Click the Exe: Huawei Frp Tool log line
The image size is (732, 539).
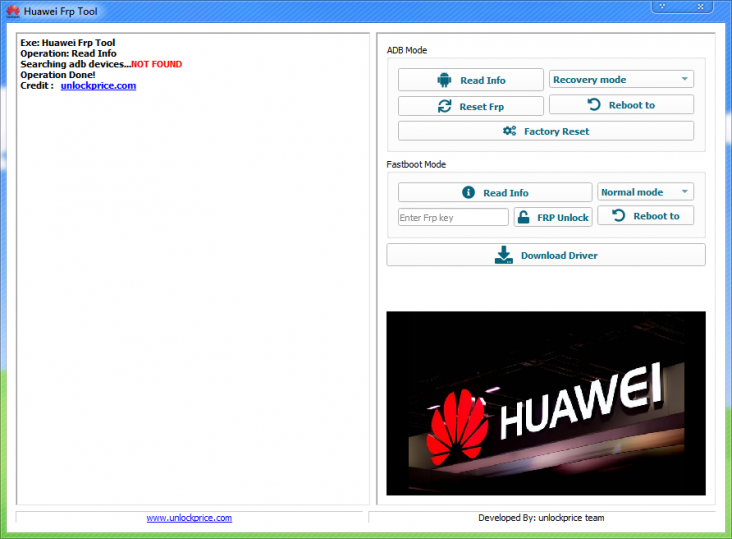click(68, 42)
